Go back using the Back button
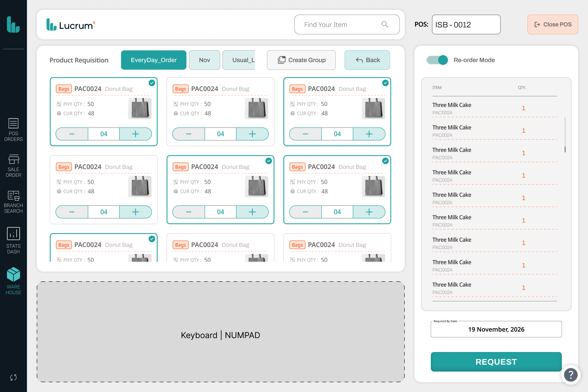Image resolution: width=588 pixels, height=392 pixels. [x=367, y=60]
